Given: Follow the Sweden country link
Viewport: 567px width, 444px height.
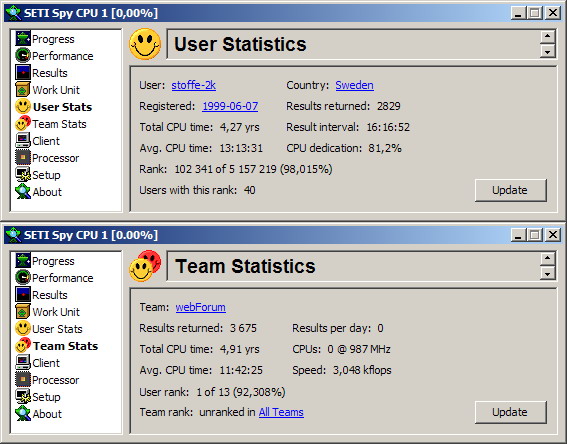Looking at the screenshot, I should tap(354, 85).
